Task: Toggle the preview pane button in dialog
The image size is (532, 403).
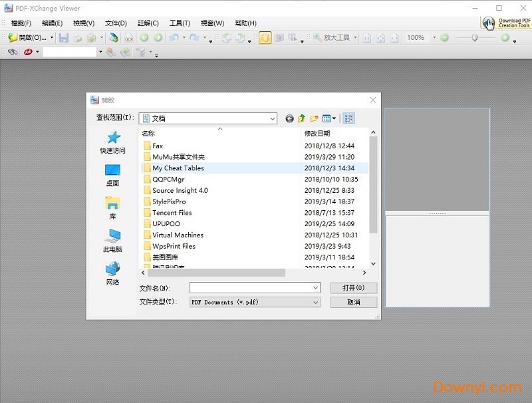Action: click(x=349, y=118)
